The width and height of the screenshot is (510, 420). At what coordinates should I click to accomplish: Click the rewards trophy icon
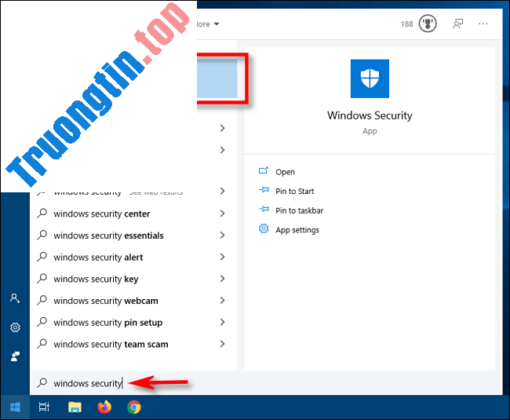tap(428, 24)
